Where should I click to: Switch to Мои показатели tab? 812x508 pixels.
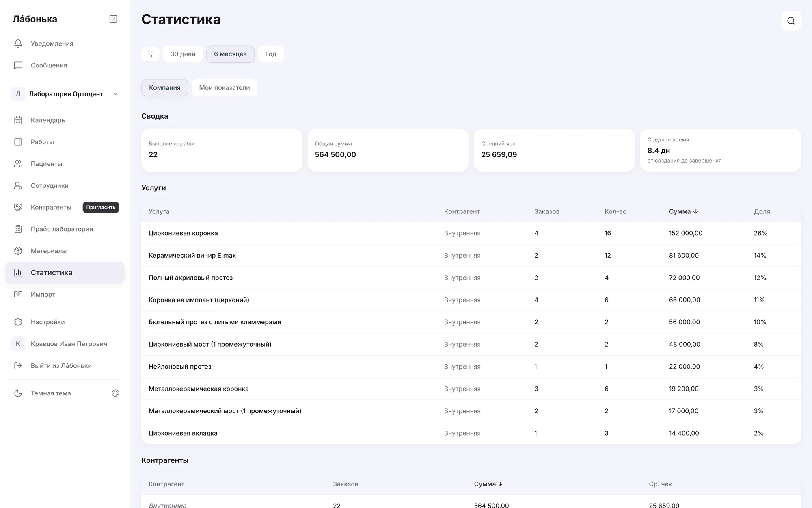225,87
